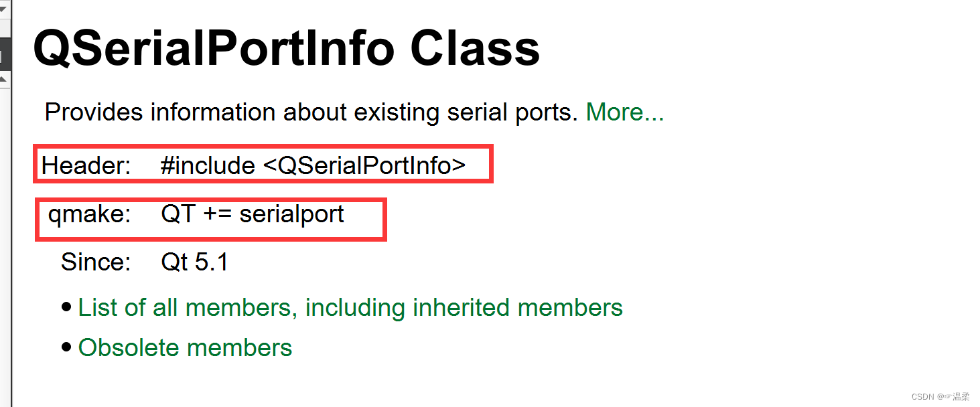The width and height of the screenshot is (980, 407).
Task: Click the Qt 5.1 version text
Action: coord(194,262)
